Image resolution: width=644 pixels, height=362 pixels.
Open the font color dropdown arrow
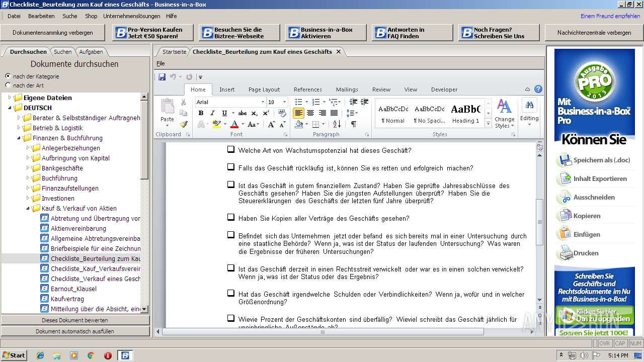pyautogui.click(x=243, y=124)
